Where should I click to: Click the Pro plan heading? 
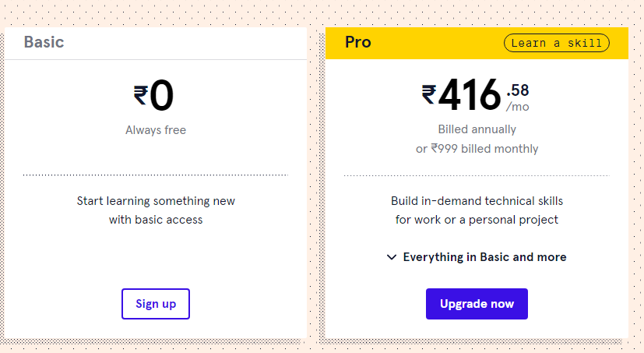coord(358,42)
